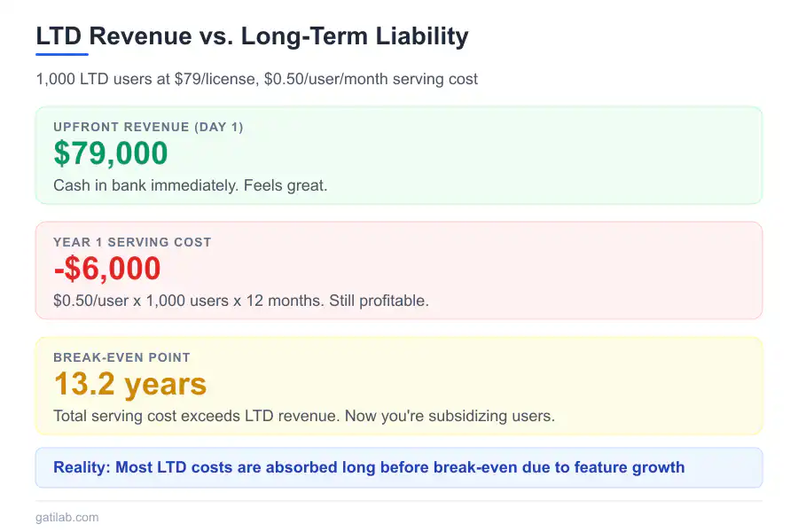The height and width of the screenshot is (532, 798).
Task: Click the 13.2 years value
Action: pyautogui.click(x=129, y=384)
